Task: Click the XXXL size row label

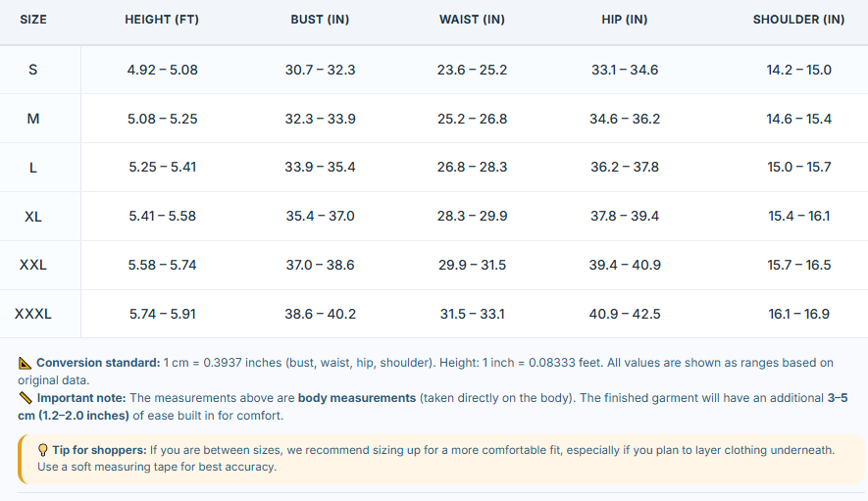Action: [33, 314]
